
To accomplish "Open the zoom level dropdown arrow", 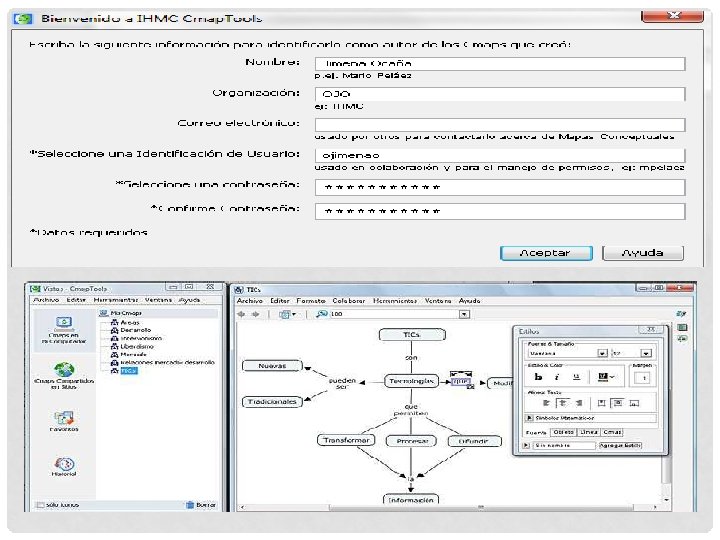I will tap(464, 314).
